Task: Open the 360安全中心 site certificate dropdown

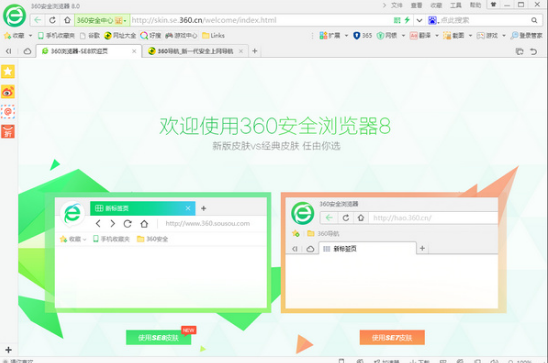Action: pos(102,20)
